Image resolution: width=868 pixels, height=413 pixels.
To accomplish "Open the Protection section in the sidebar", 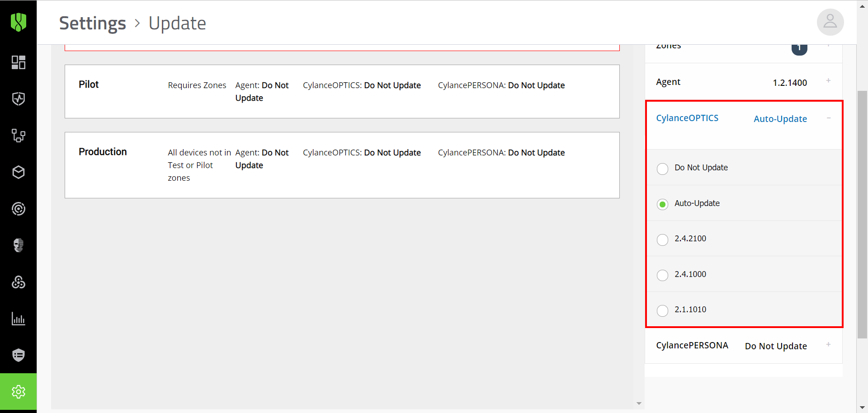I will coord(19,99).
